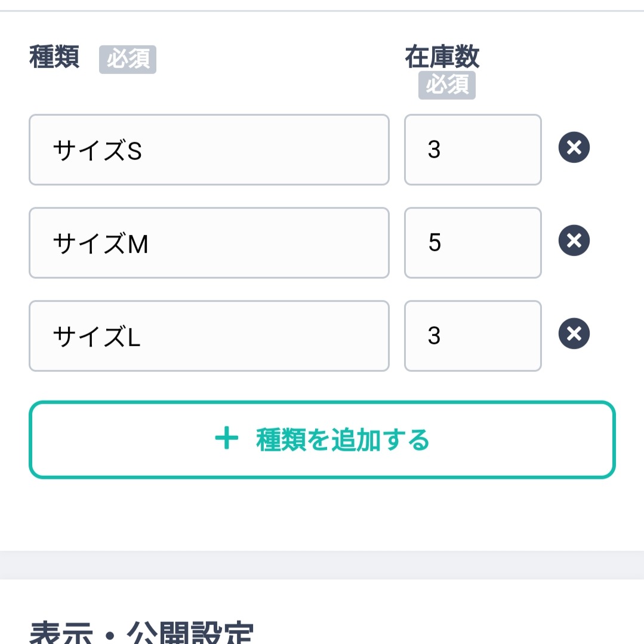Click the gray section divider band
Viewport: 644px width, 644px height.
click(x=322, y=565)
